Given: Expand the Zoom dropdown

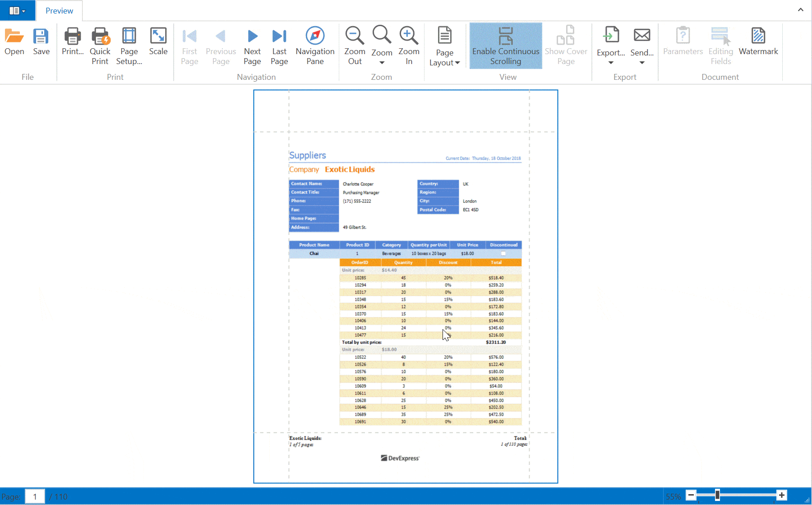Looking at the screenshot, I should point(382,62).
